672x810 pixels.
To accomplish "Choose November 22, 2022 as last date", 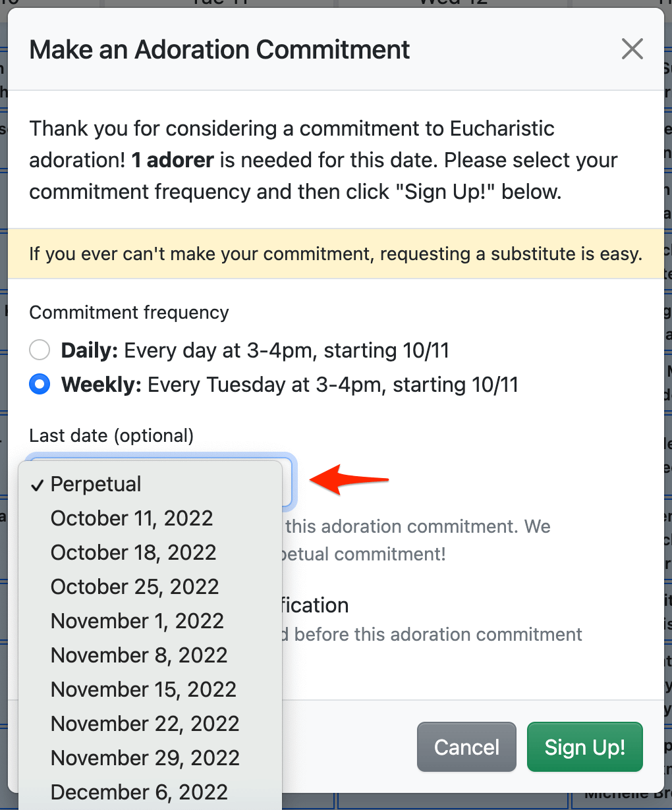I will pyautogui.click(x=145, y=724).
